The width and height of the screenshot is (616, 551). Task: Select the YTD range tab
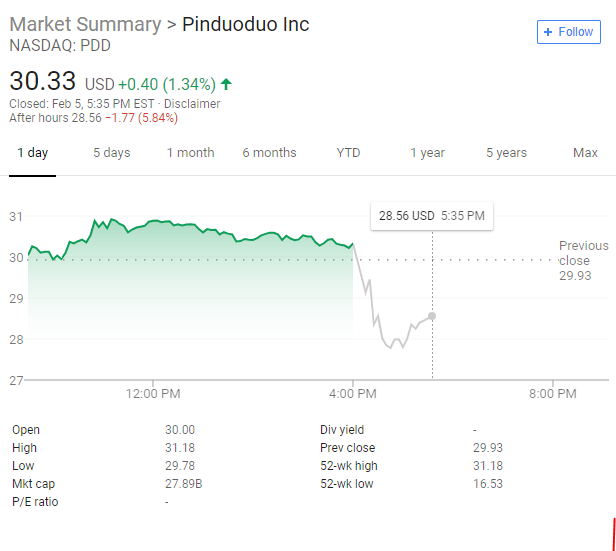point(348,153)
